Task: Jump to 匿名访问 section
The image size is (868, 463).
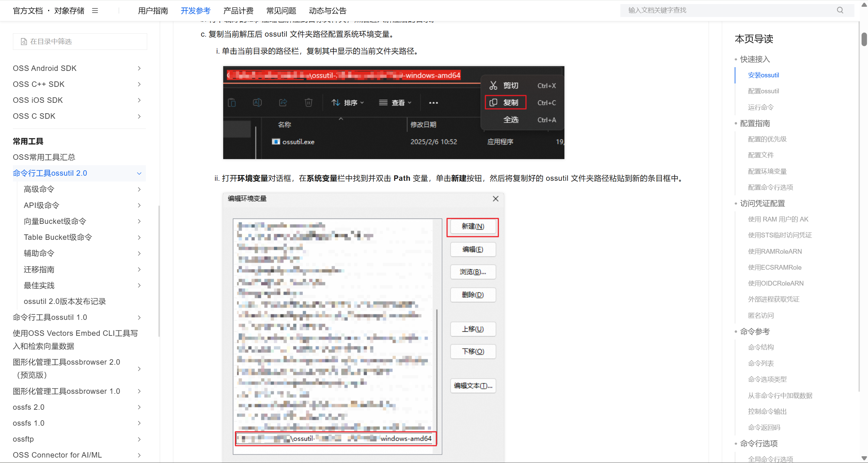Action: (x=761, y=315)
